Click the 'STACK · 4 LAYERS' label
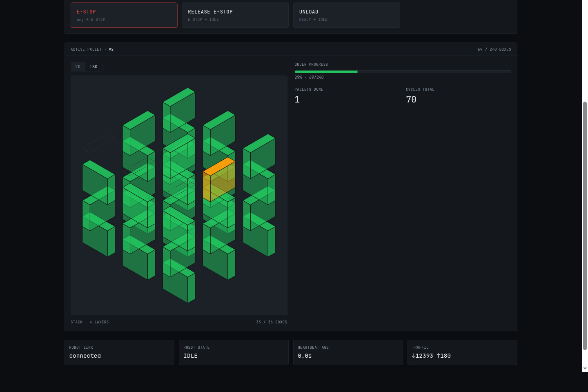The width and height of the screenshot is (588, 392). tap(89, 322)
